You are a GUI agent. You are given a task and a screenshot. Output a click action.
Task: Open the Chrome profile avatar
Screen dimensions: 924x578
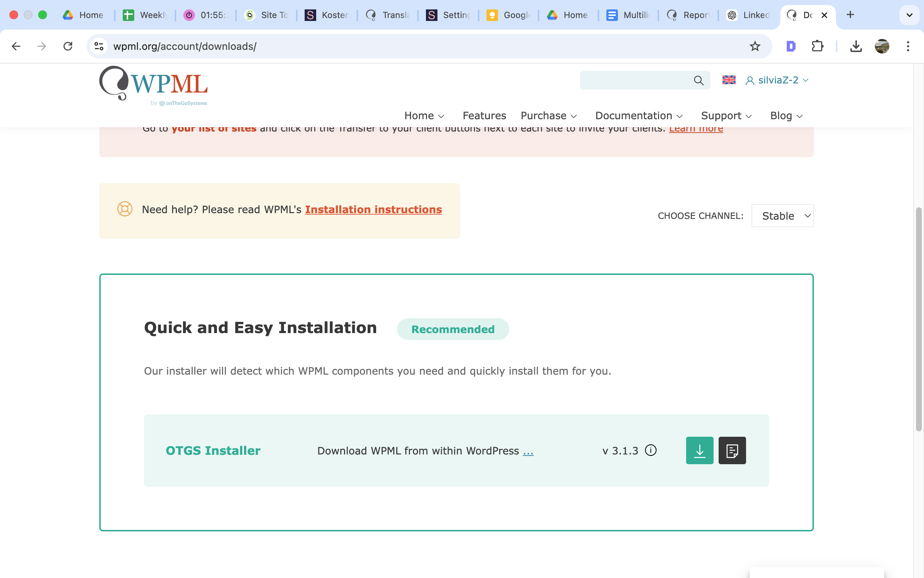[882, 46]
